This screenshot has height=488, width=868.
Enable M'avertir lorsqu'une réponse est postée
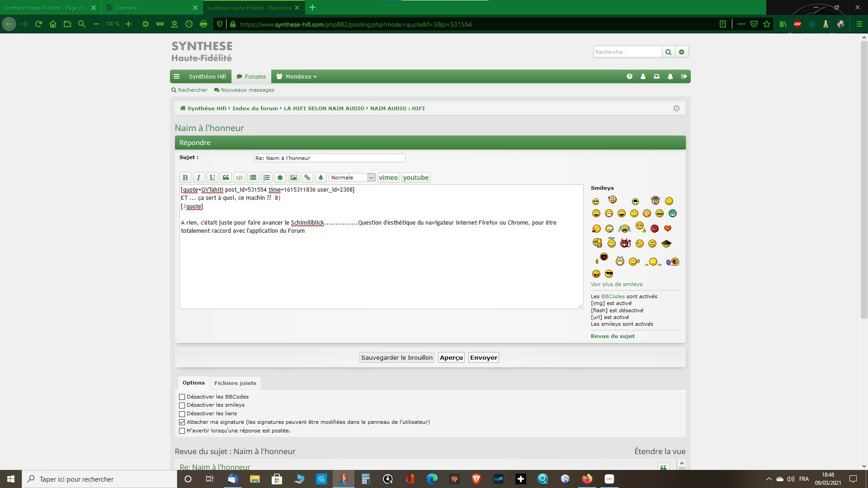(182, 431)
